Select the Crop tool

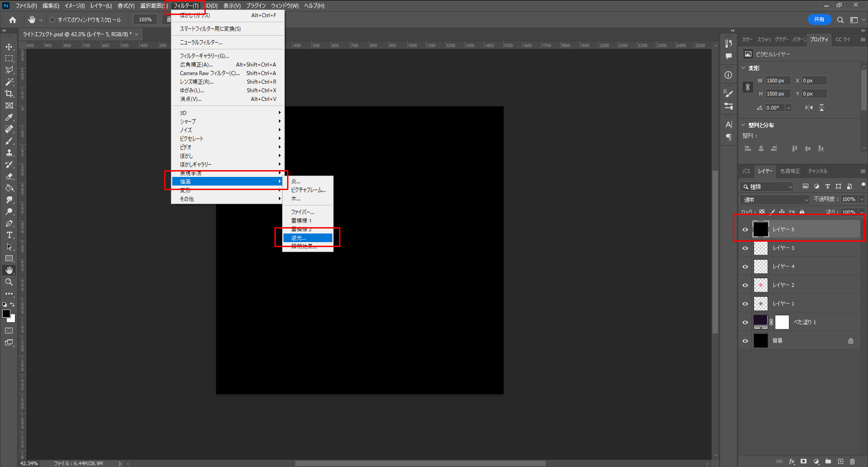pos(9,94)
